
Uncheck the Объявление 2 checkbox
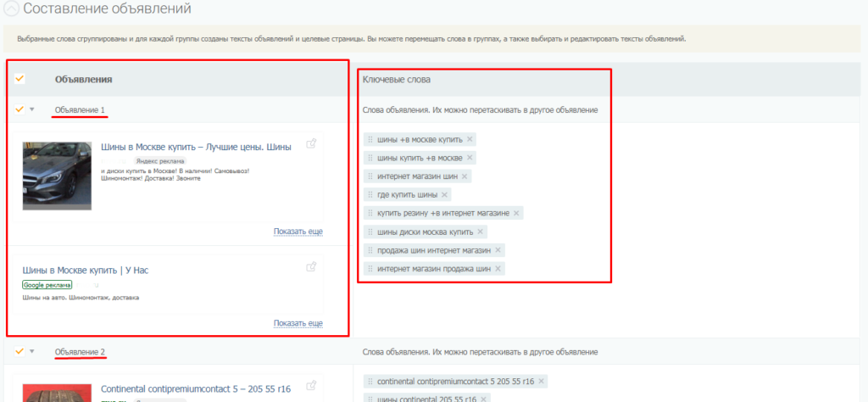19,351
